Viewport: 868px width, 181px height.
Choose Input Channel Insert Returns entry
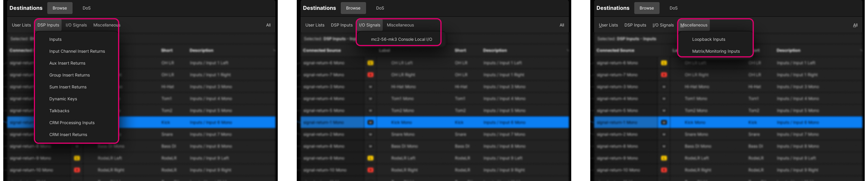[77, 51]
